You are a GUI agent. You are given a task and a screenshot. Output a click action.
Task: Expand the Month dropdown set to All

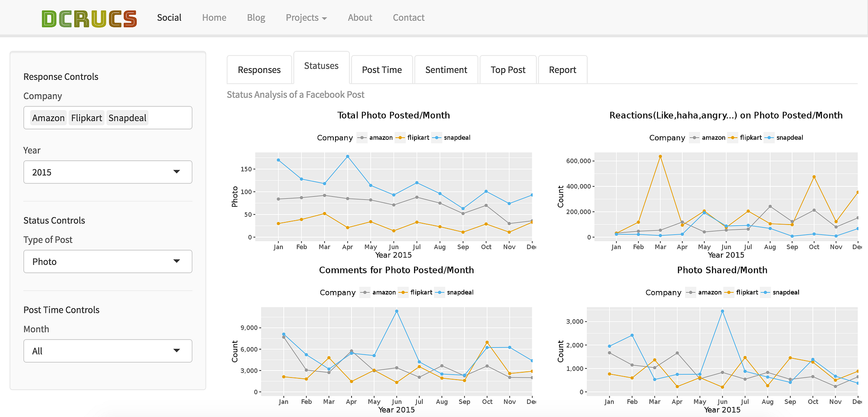click(108, 351)
